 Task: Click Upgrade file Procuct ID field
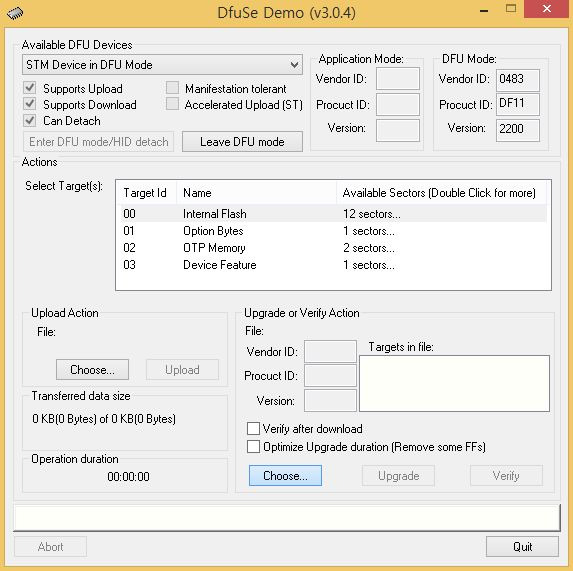click(x=330, y=375)
